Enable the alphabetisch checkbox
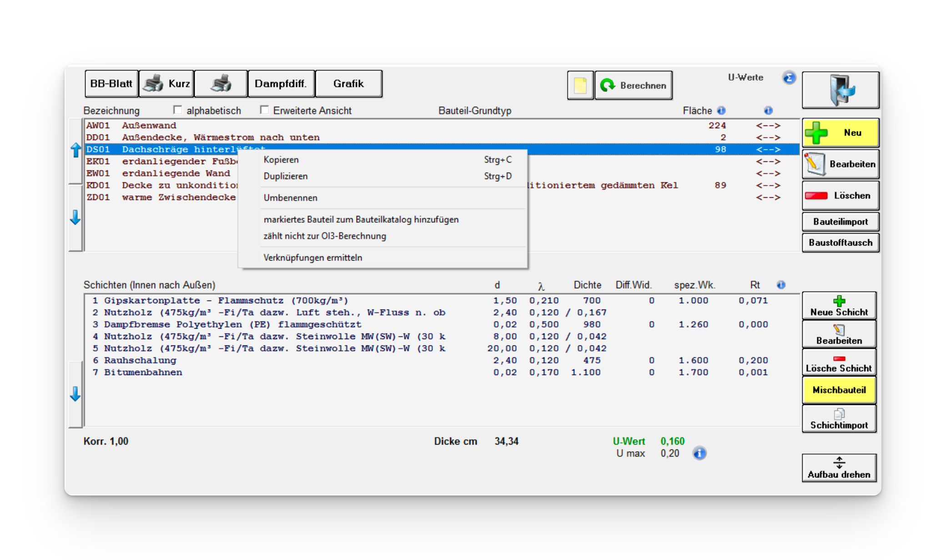Viewport: 946px width, 560px height. 178,110
